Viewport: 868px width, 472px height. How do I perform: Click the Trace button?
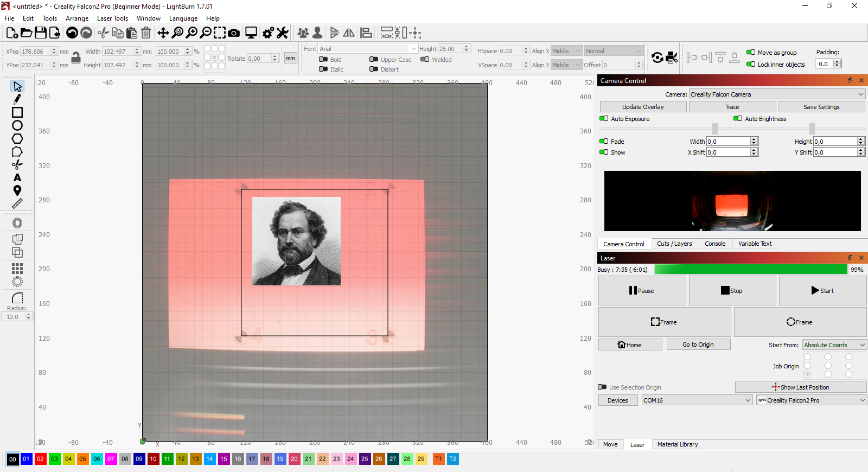[x=732, y=107]
